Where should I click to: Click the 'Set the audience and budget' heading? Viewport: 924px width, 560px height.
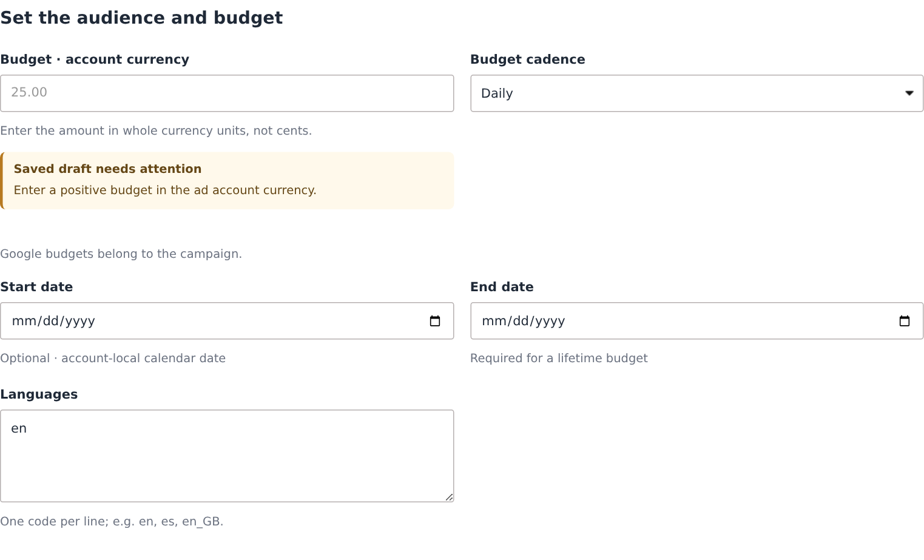141,18
